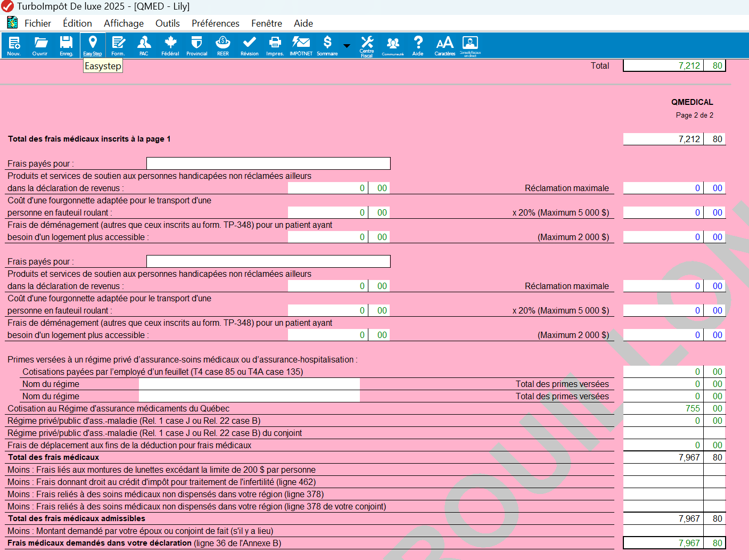Open the Form. forms icon

(x=118, y=46)
